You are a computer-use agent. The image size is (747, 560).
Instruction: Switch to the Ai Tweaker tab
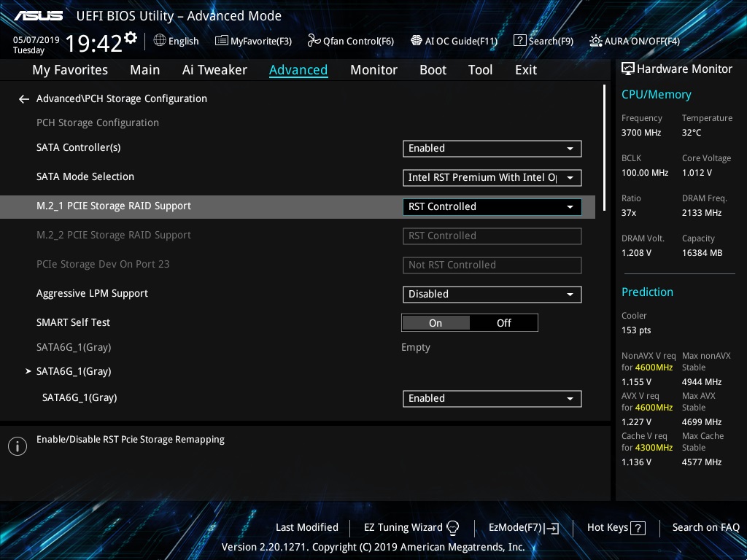(214, 70)
